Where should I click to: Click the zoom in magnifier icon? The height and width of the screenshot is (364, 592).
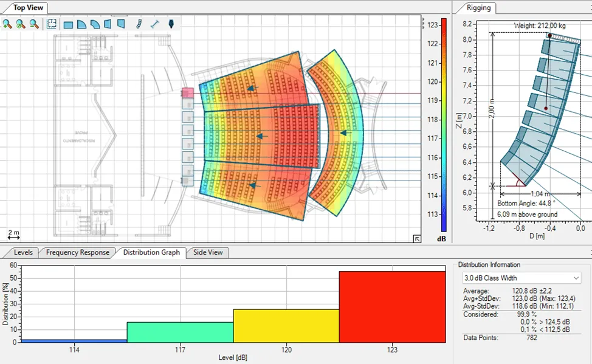(x=7, y=24)
